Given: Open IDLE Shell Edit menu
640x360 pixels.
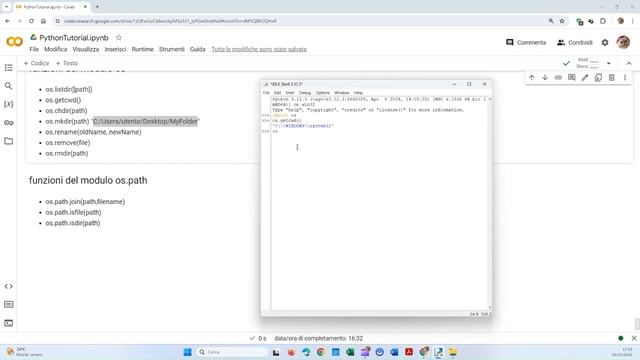Looking at the screenshot, I should (x=277, y=93).
